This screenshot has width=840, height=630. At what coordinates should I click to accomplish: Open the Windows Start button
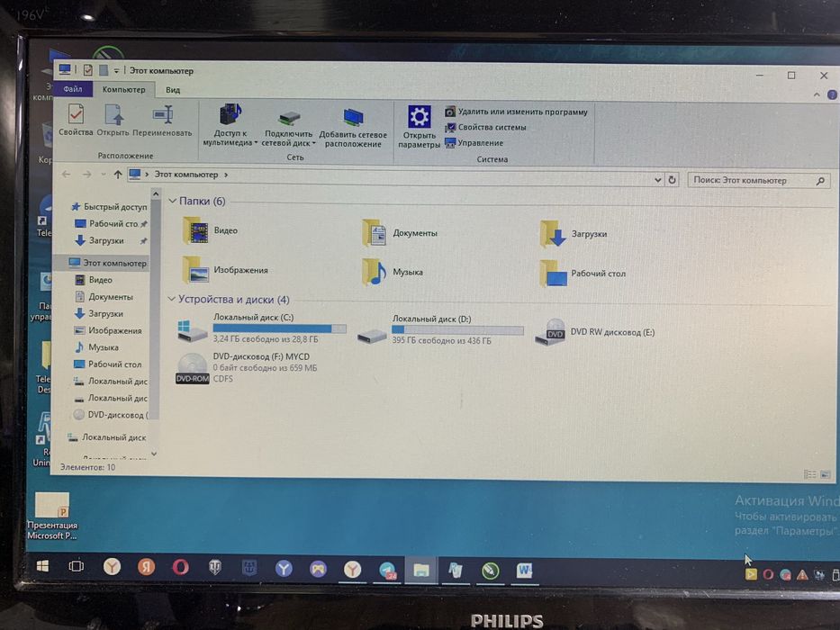(x=42, y=566)
